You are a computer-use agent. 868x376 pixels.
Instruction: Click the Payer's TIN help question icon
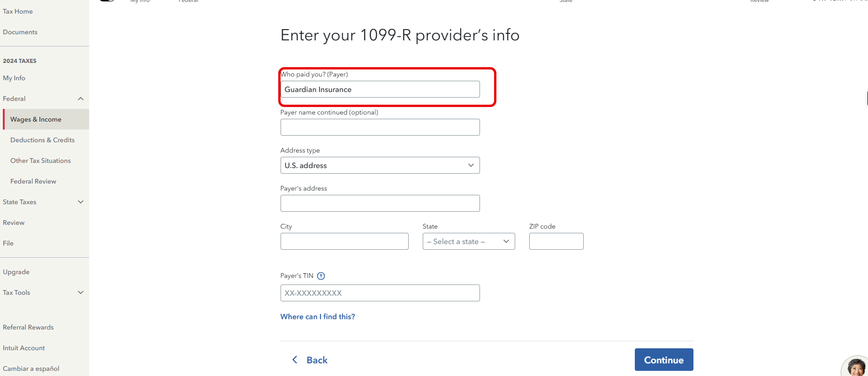point(321,276)
